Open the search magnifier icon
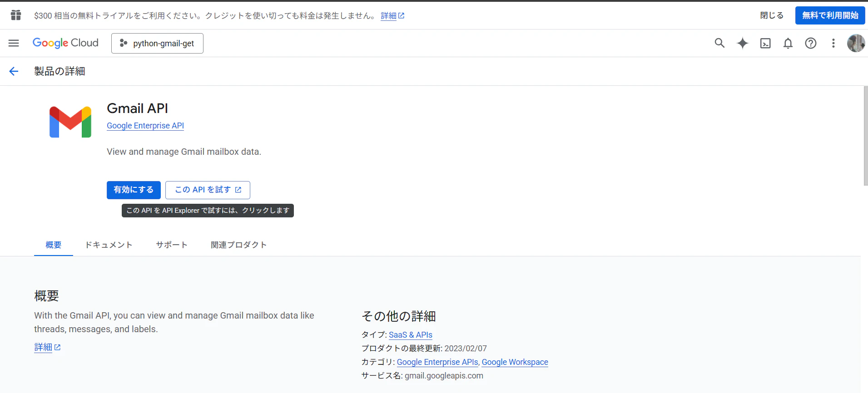Image resolution: width=868 pixels, height=393 pixels. 719,43
